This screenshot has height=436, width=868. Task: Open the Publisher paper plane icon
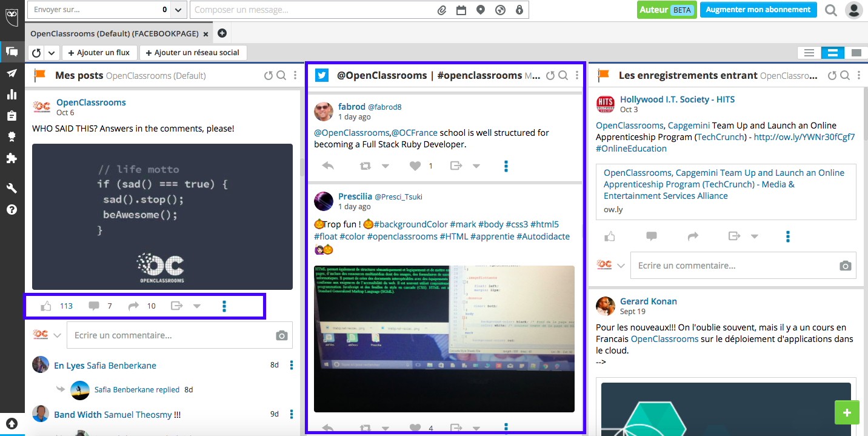(x=12, y=73)
